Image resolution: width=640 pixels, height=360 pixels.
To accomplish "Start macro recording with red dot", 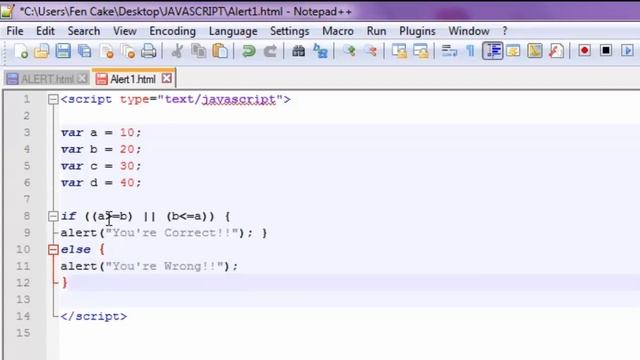I will (584, 51).
